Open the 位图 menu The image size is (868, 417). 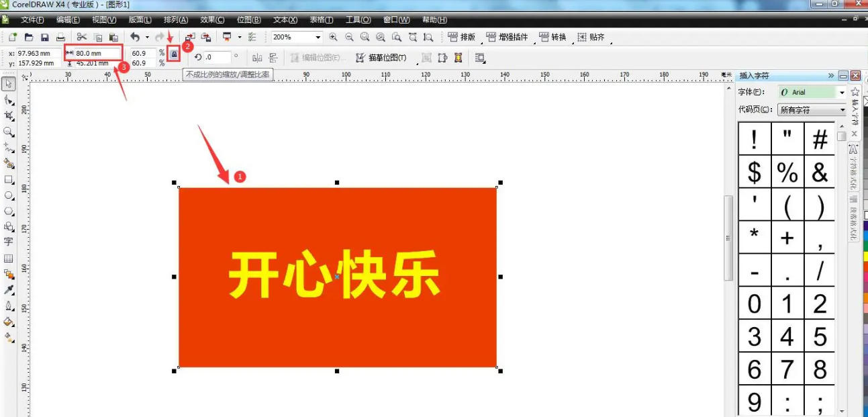coord(248,19)
